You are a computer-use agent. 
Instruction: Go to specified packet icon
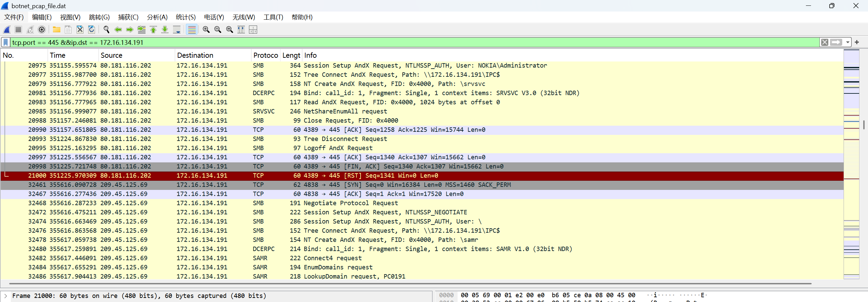(x=141, y=30)
